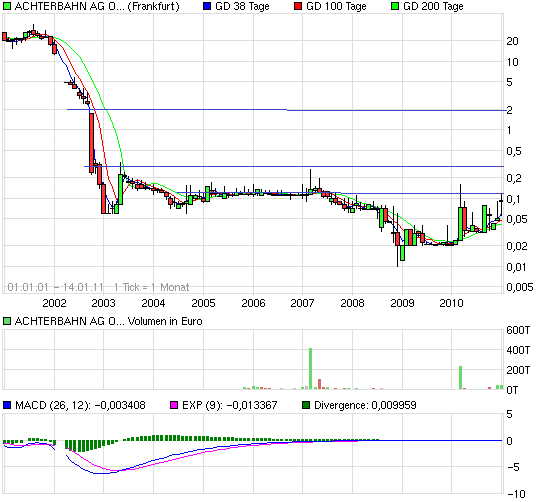Click the price axis value 10
Viewport: 545px width, 502px height.
click(x=513, y=62)
